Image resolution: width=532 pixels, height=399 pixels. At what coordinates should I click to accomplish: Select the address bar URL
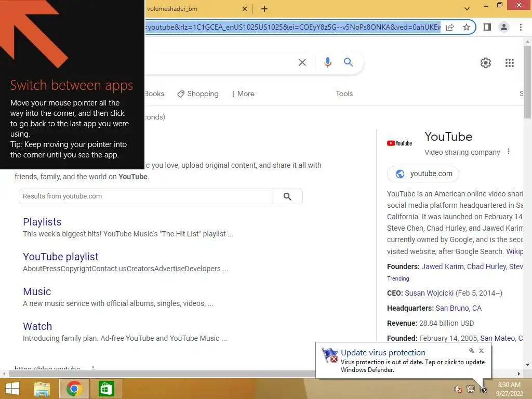pos(293,27)
